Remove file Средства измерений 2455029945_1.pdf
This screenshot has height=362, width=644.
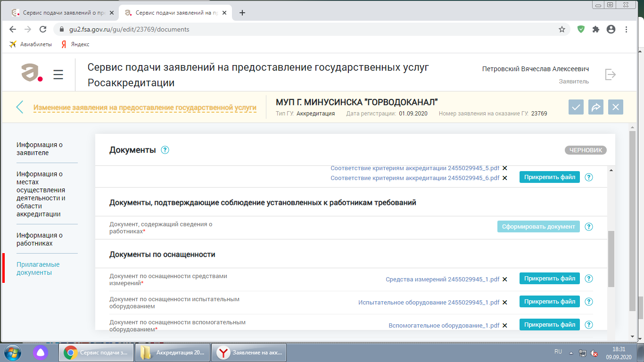click(505, 279)
